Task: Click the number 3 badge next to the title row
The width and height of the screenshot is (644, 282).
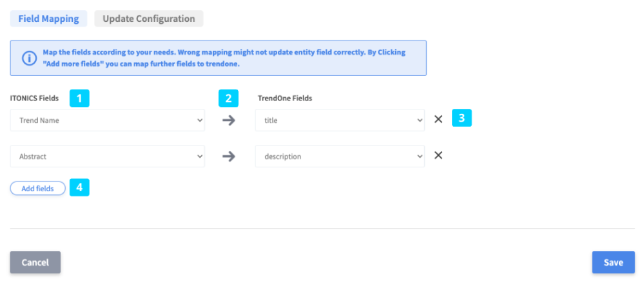Action: [462, 119]
